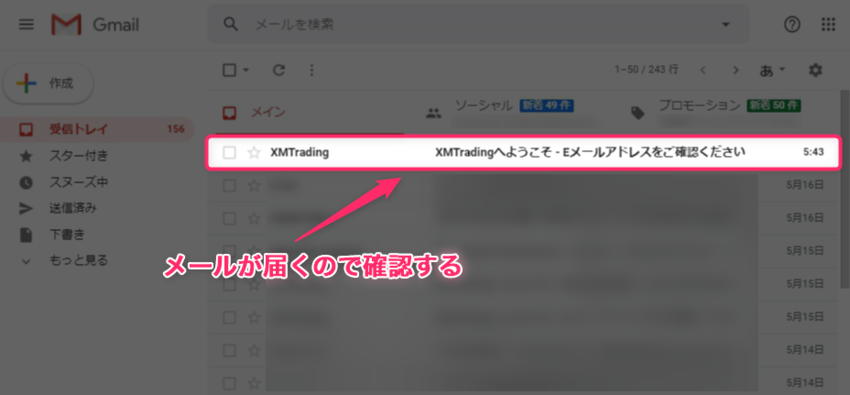This screenshot has width=850, height=395.
Task: Go to next page of emails
Action: (x=736, y=70)
